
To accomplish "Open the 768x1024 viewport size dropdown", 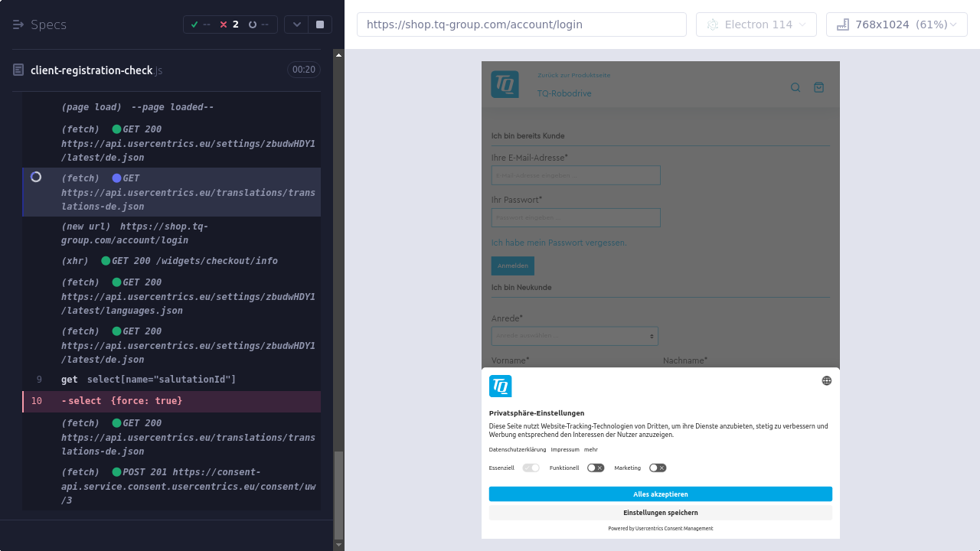I will click(x=897, y=24).
